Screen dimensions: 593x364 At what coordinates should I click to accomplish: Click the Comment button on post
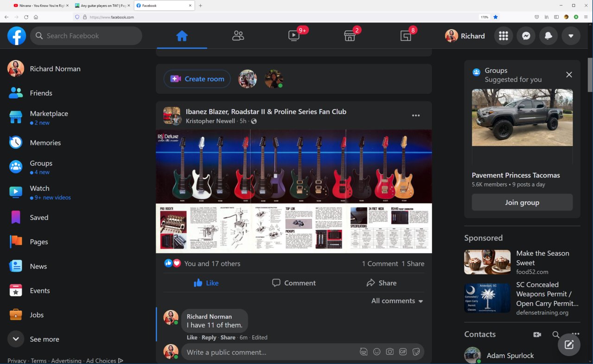294,283
